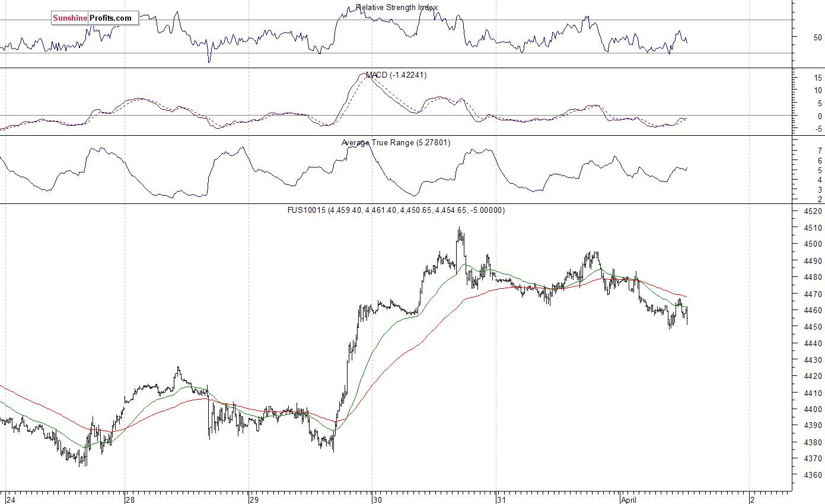This screenshot has width=825, height=504.
Task: Click the 6 value on ATR axis
Action: click(x=819, y=161)
